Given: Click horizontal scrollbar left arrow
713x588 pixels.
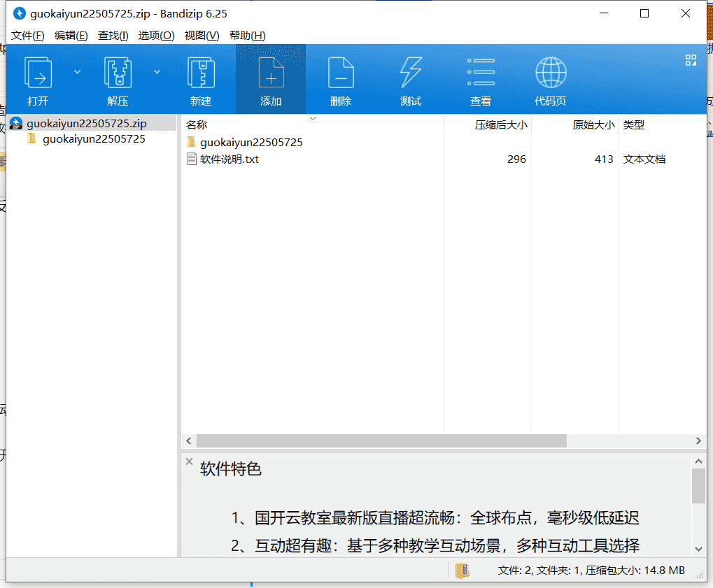Looking at the screenshot, I should tap(189, 440).
